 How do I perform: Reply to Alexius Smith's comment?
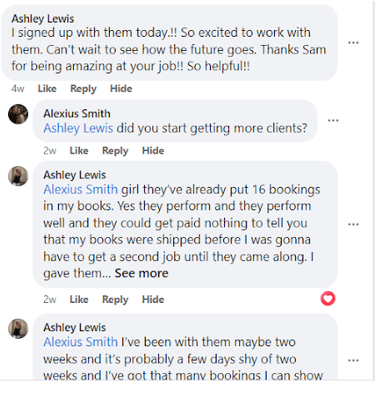115,151
